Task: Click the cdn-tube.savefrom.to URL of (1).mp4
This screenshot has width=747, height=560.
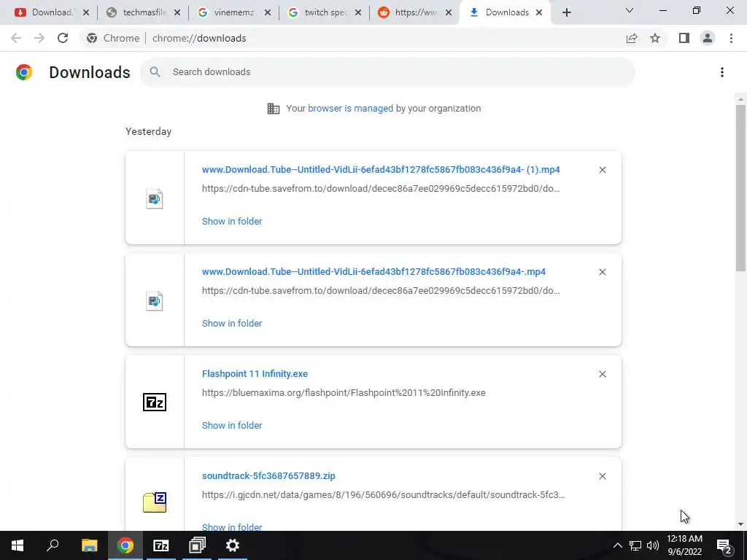Action: (x=381, y=189)
